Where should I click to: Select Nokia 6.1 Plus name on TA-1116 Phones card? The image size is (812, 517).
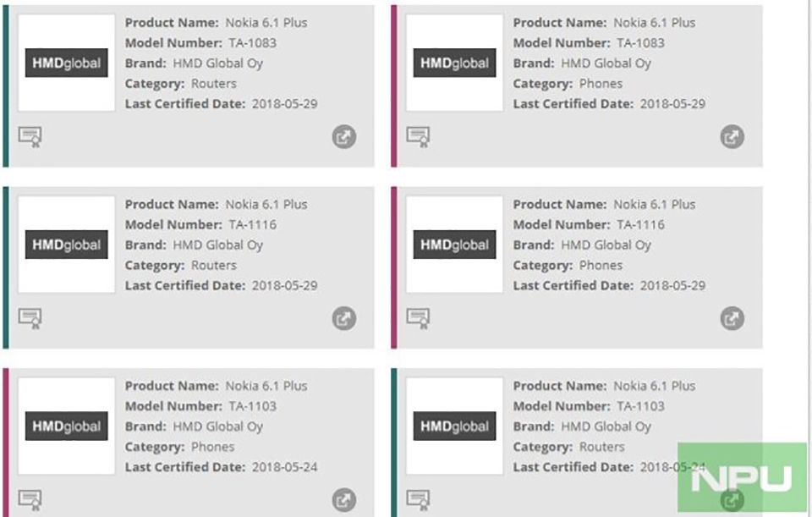coord(654,204)
